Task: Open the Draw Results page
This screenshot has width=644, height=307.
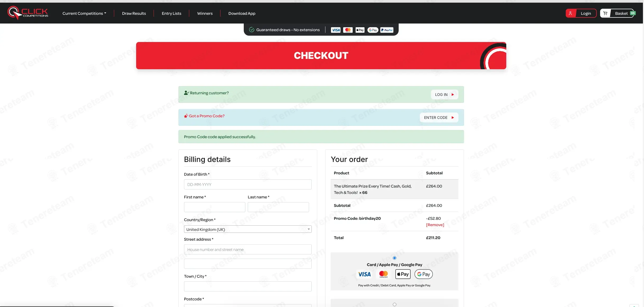Action: [x=134, y=13]
